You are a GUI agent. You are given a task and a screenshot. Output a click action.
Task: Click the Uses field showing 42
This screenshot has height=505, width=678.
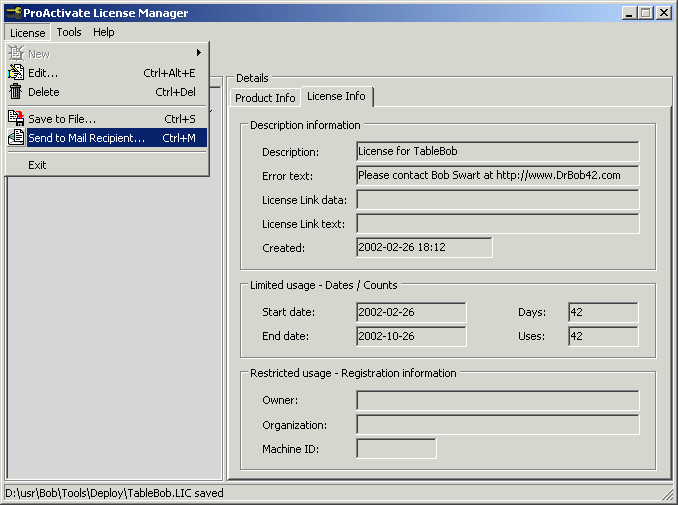point(603,336)
